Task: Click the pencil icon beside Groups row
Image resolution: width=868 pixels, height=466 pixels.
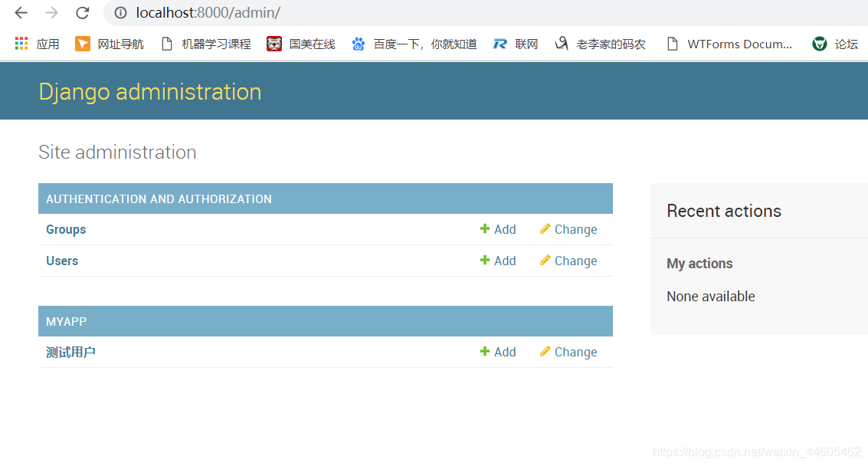Action: [x=545, y=228]
